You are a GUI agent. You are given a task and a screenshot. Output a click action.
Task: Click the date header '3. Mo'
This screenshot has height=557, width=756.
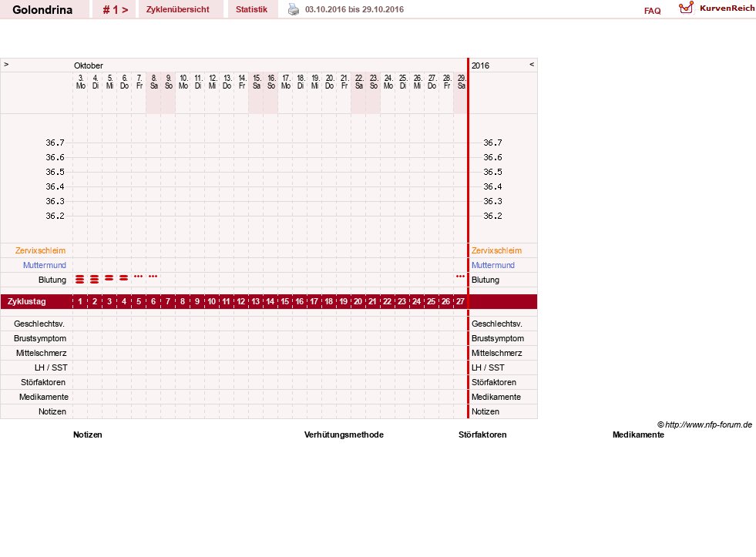[x=80, y=82]
